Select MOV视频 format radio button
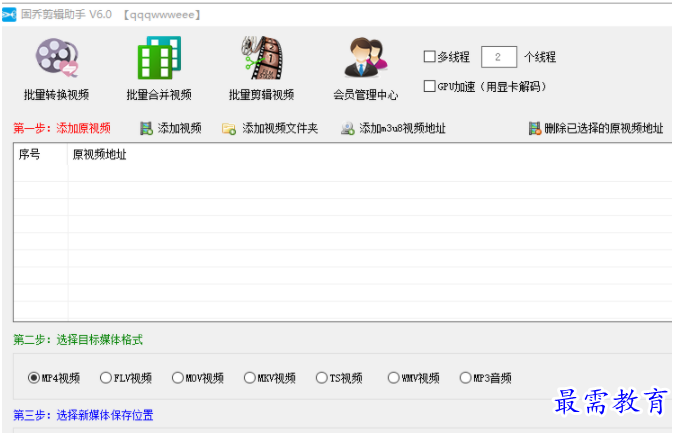The image size is (676, 433). click(178, 378)
